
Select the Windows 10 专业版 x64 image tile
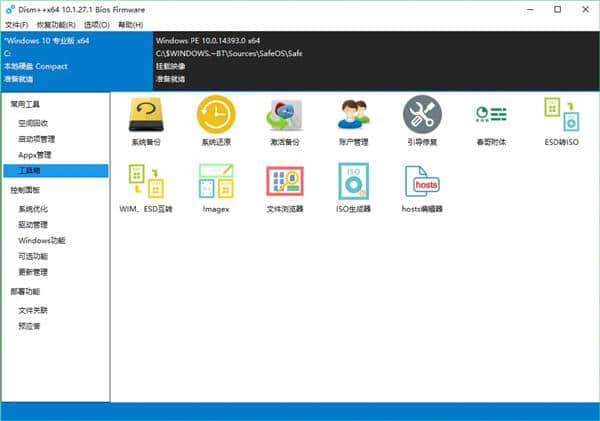point(75,58)
